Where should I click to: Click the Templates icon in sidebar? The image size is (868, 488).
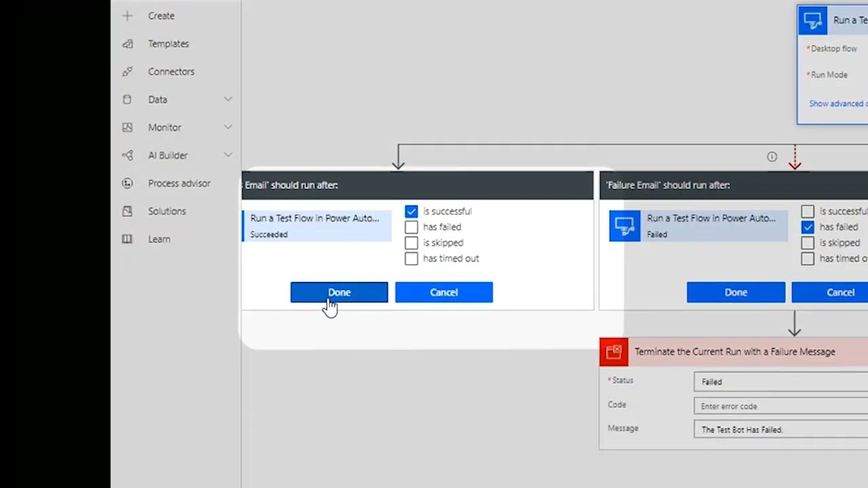coord(127,43)
